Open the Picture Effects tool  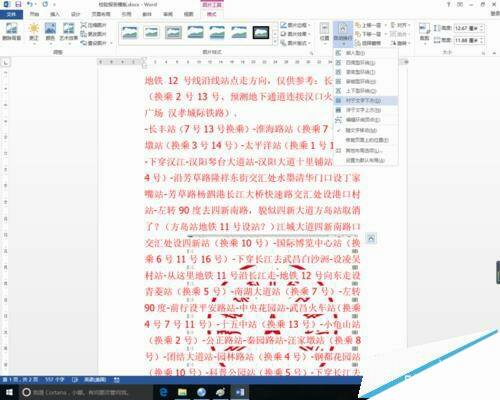tap(295, 34)
